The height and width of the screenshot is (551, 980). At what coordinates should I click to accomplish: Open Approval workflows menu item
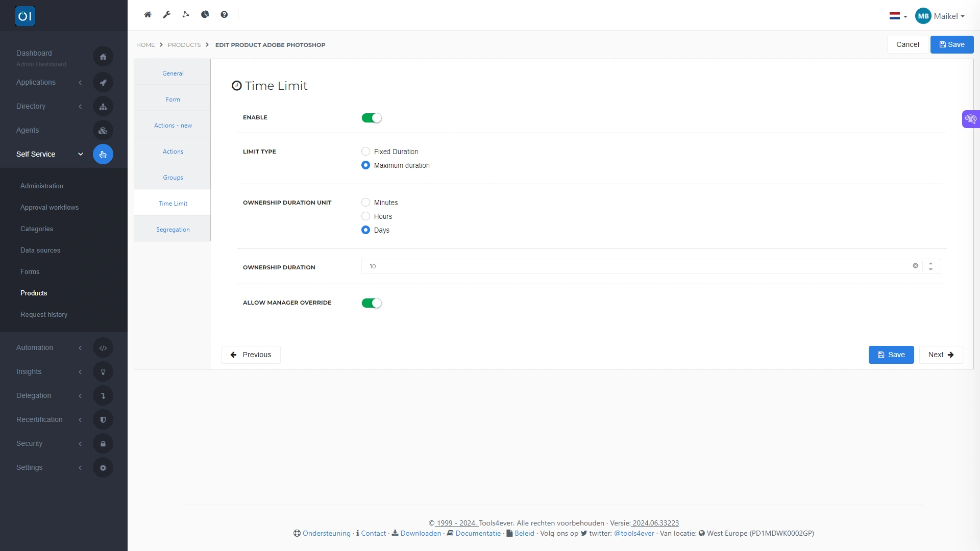[x=50, y=208]
